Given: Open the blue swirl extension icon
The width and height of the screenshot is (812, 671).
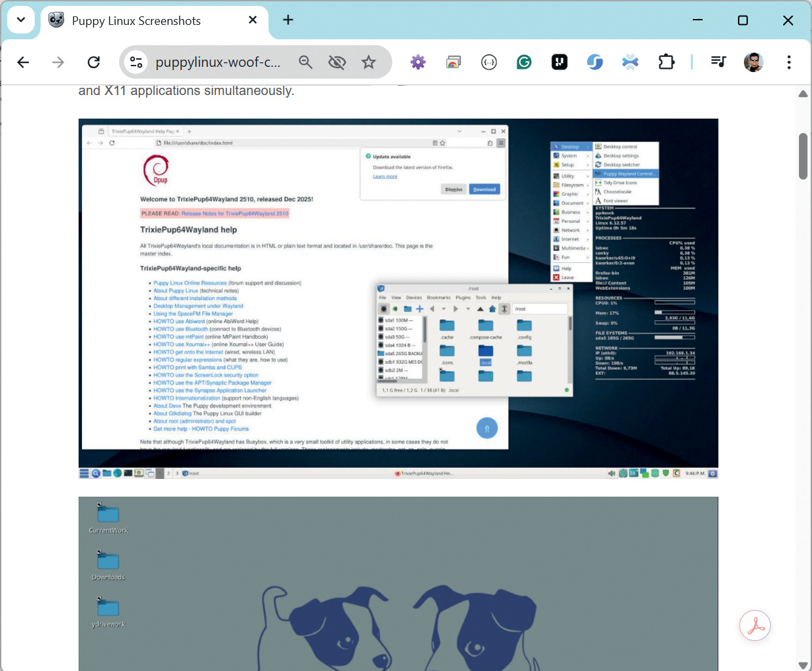Looking at the screenshot, I should [x=595, y=62].
